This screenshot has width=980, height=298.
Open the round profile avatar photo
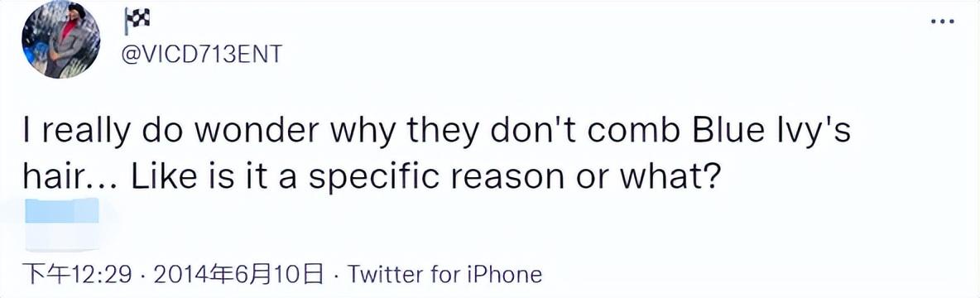click(60, 41)
